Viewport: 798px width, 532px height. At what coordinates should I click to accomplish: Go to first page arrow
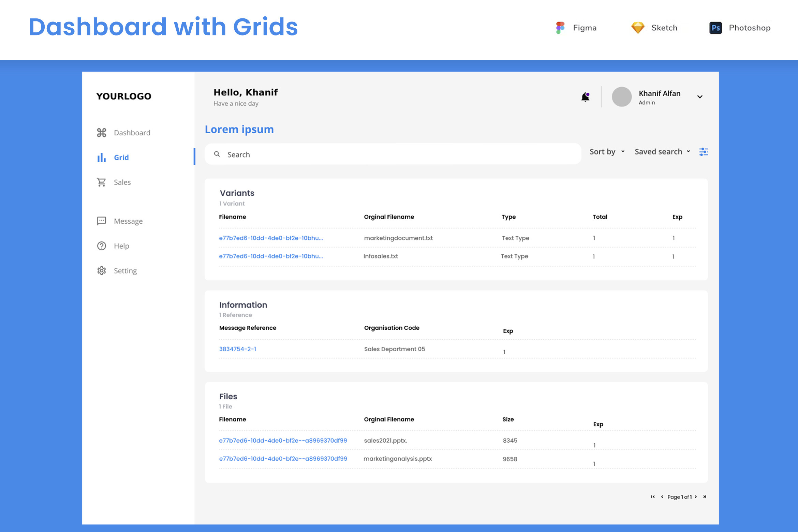click(653, 497)
